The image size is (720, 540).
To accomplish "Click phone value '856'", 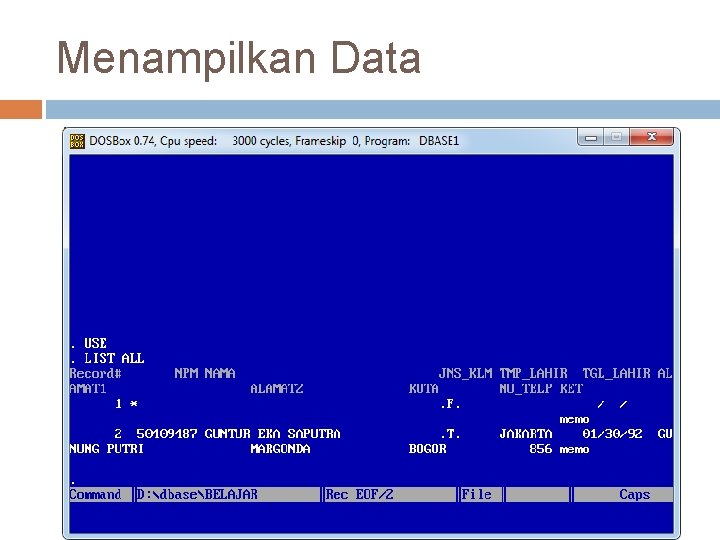I will [540, 449].
